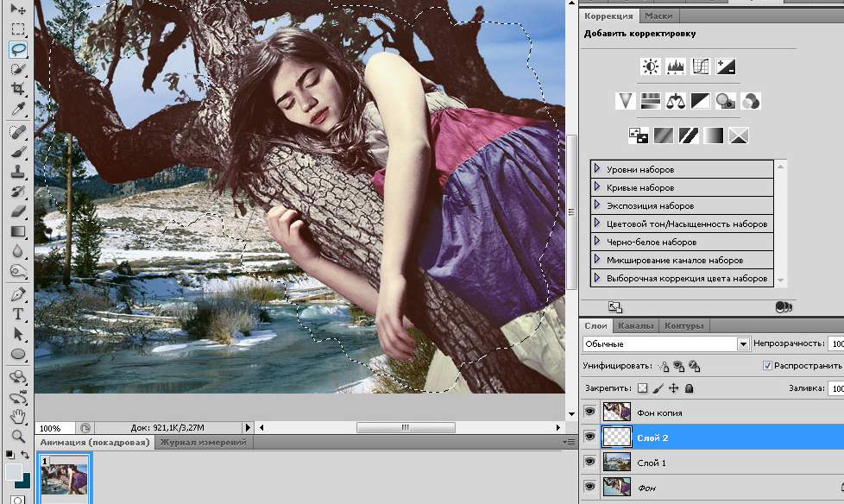Select the Eraser tool
This screenshot has height=504, width=844.
(18, 211)
